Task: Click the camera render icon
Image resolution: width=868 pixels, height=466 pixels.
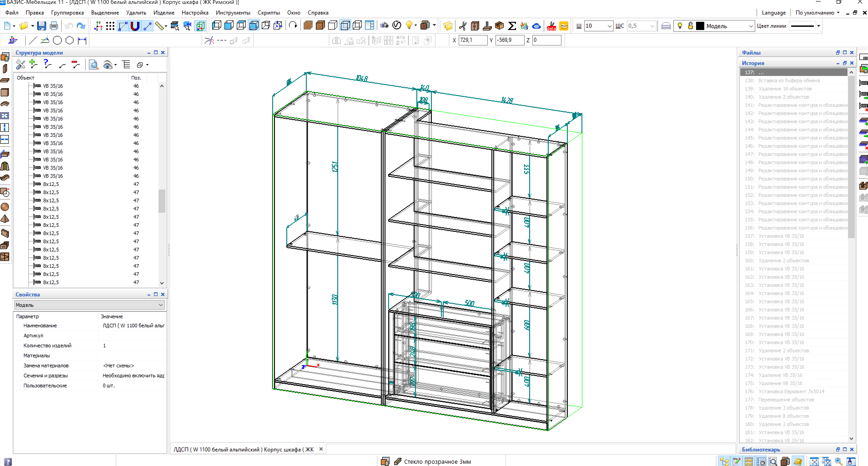Action: (384, 26)
